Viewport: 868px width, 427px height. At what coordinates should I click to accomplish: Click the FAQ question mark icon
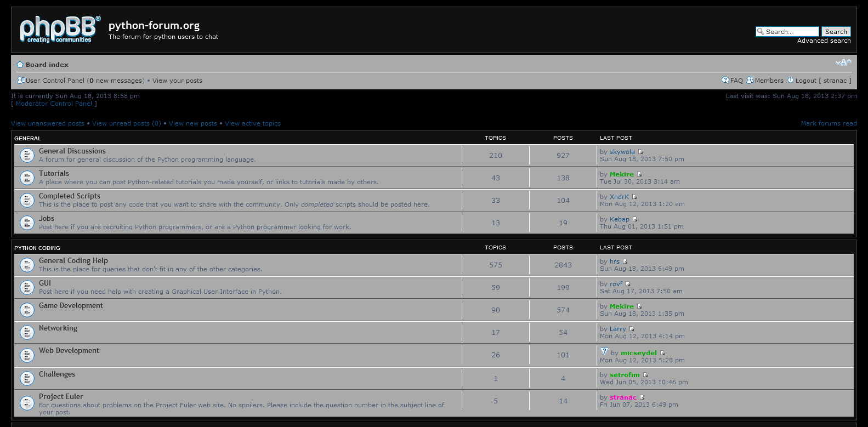pyautogui.click(x=725, y=80)
